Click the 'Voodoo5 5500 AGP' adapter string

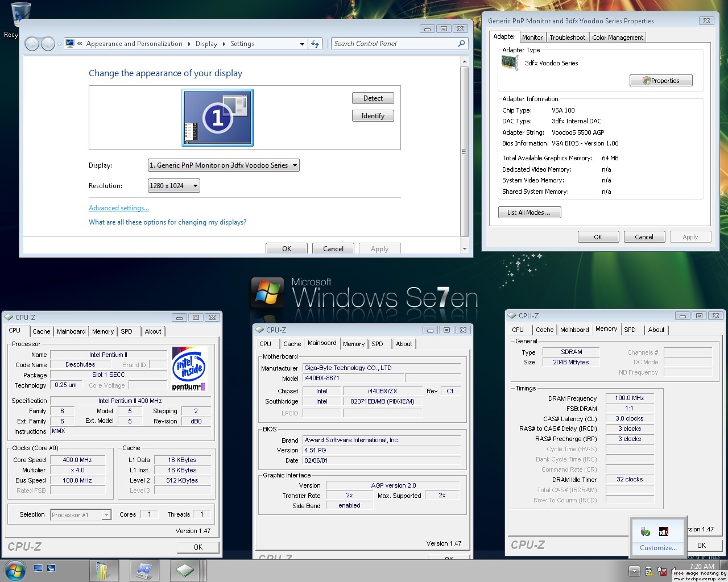click(578, 132)
